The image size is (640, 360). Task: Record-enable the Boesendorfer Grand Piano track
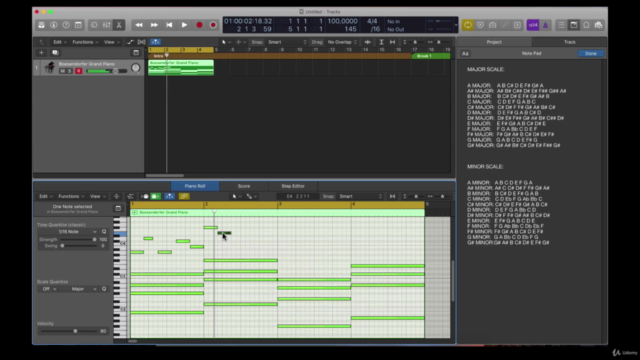pos(78,71)
